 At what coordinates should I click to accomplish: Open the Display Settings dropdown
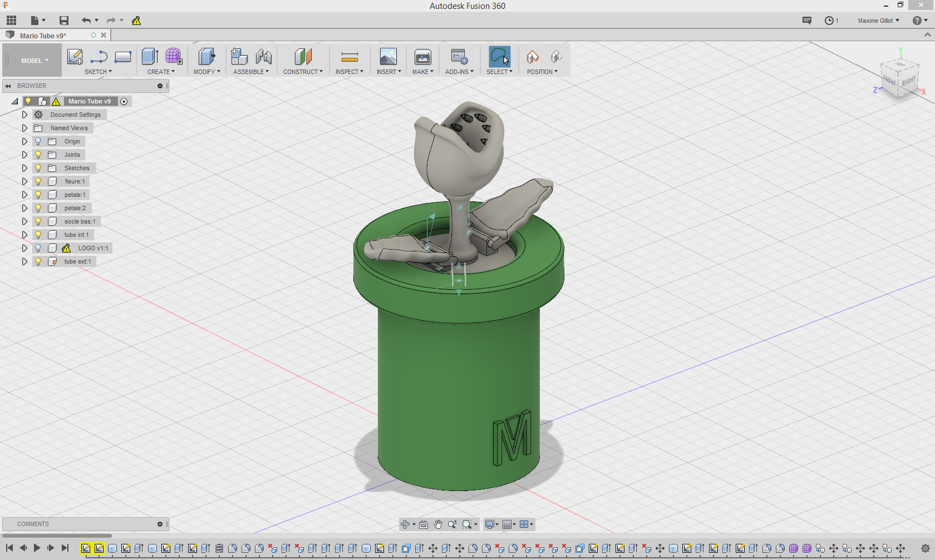click(491, 524)
